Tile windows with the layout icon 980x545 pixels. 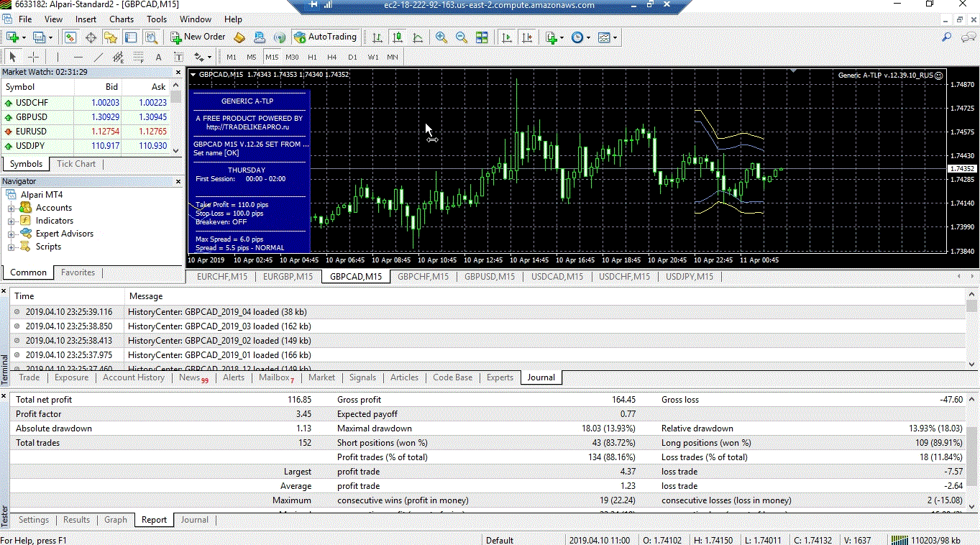pos(482,37)
